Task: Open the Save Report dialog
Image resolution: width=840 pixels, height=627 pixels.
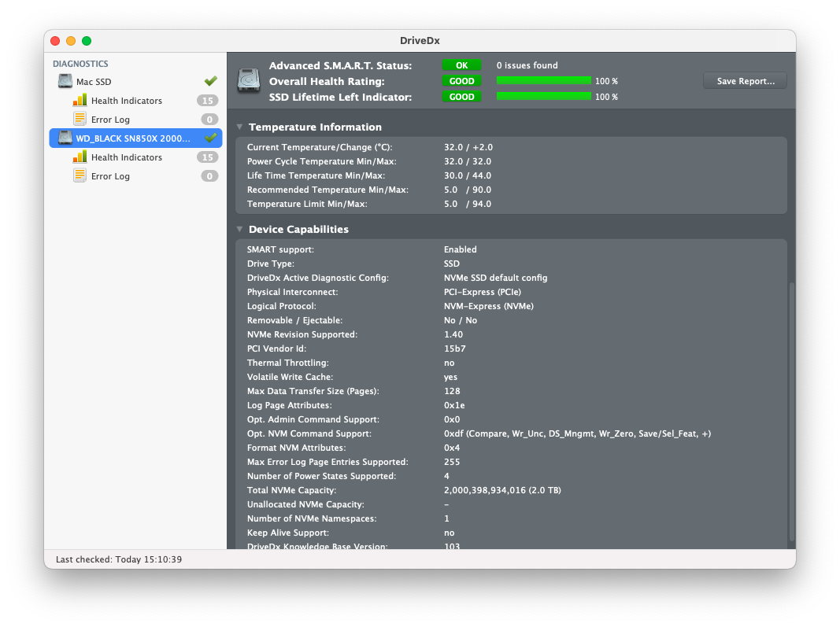Action: (x=746, y=81)
